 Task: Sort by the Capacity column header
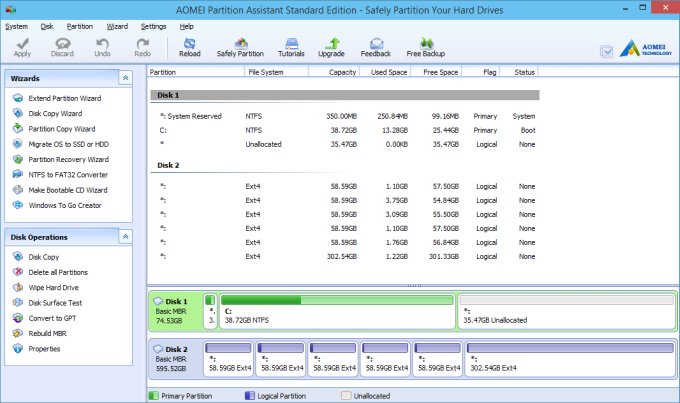[x=333, y=72]
